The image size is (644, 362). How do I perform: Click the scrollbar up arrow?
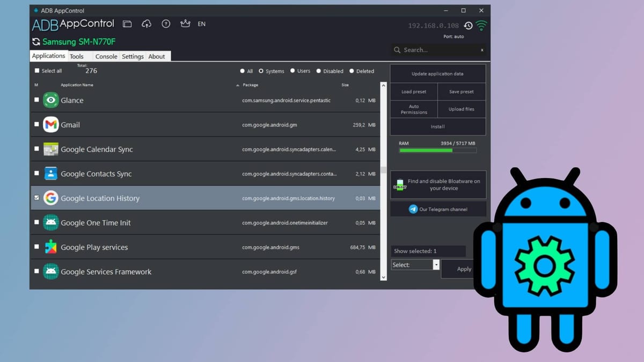pos(383,85)
